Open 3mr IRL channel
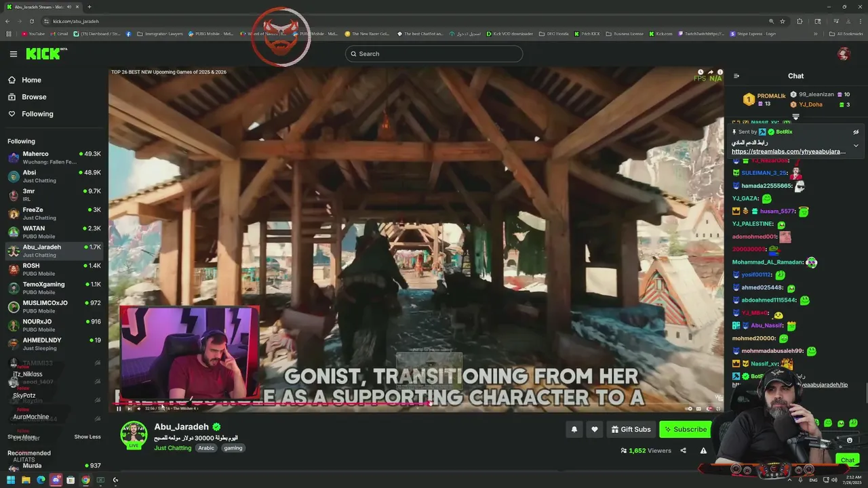The image size is (868, 488). [x=54, y=195]
